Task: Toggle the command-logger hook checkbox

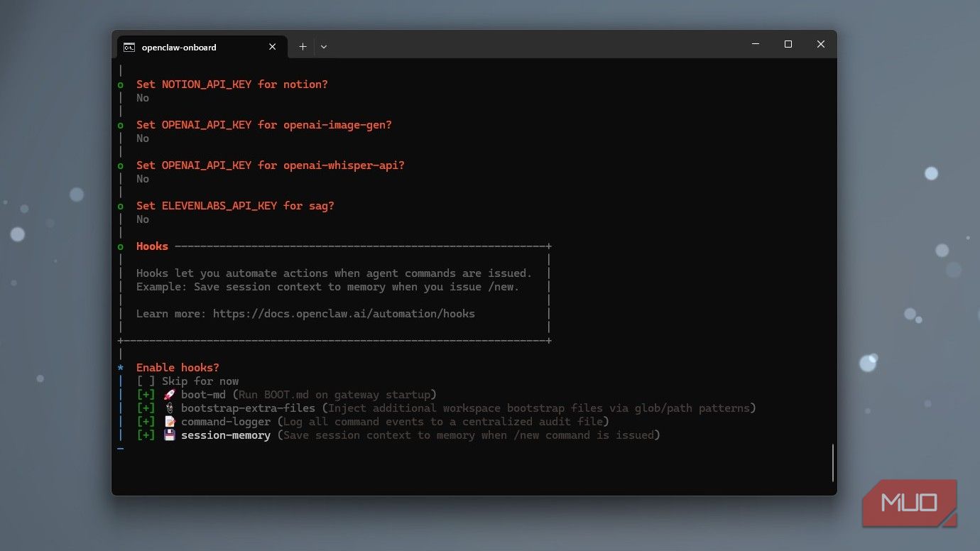Action: point(146,422)
